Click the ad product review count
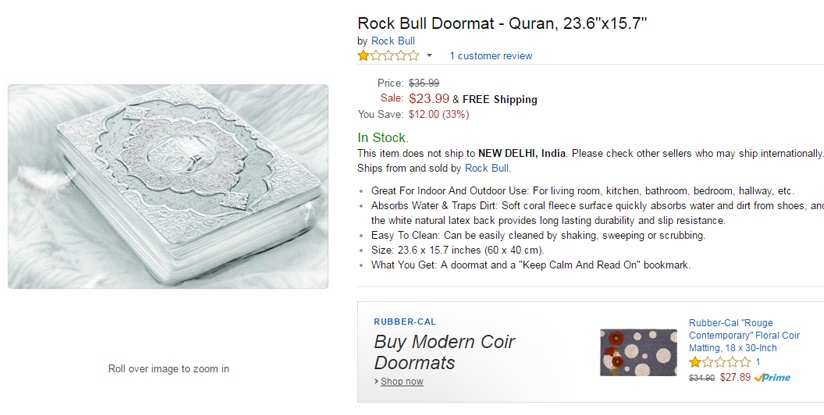The image size is (824, 415). [758, 362]
